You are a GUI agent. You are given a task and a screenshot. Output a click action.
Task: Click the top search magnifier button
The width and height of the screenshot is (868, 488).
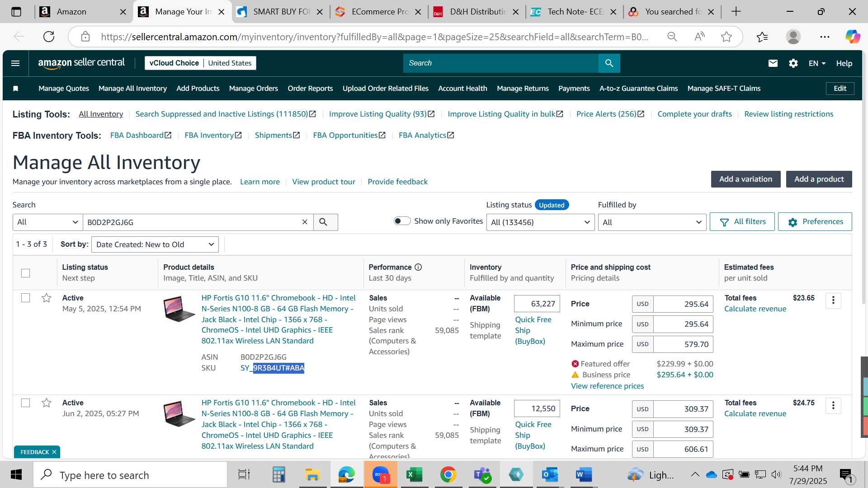(x=609, y=63)
